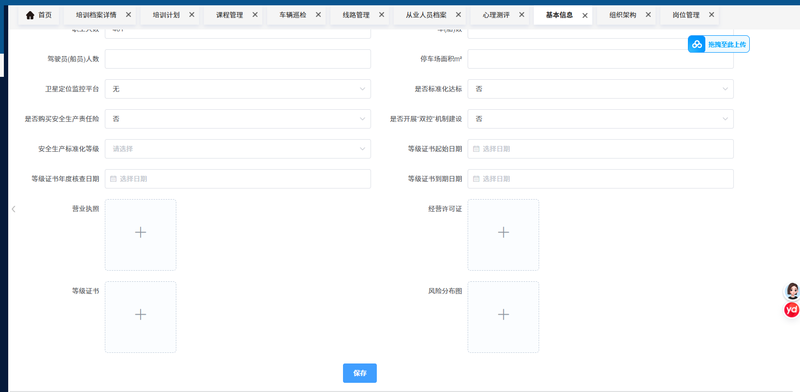
Task: Switch to the 课程管理 tab
Action: (x=230, y=15)
